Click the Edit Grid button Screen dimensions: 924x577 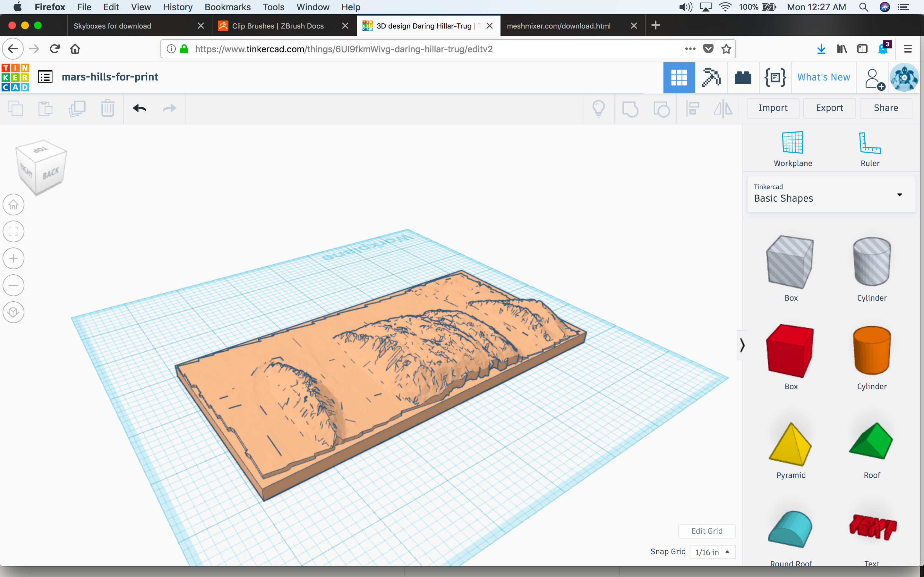[707, 531]
